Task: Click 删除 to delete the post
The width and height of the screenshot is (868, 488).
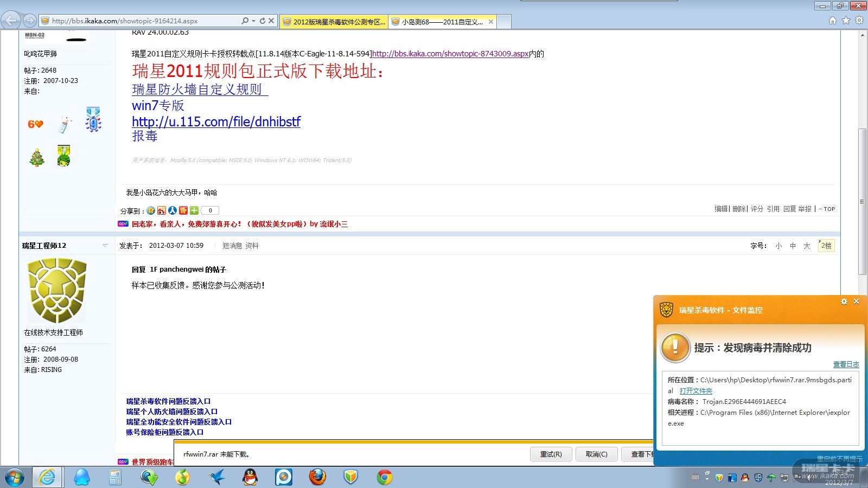Action: click(739, 209)
